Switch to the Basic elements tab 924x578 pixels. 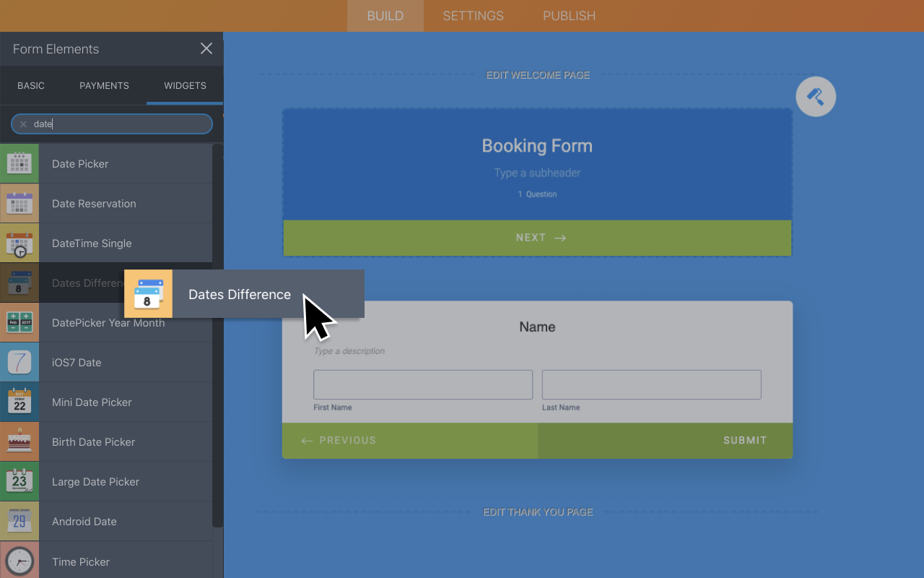pos(31,85)
